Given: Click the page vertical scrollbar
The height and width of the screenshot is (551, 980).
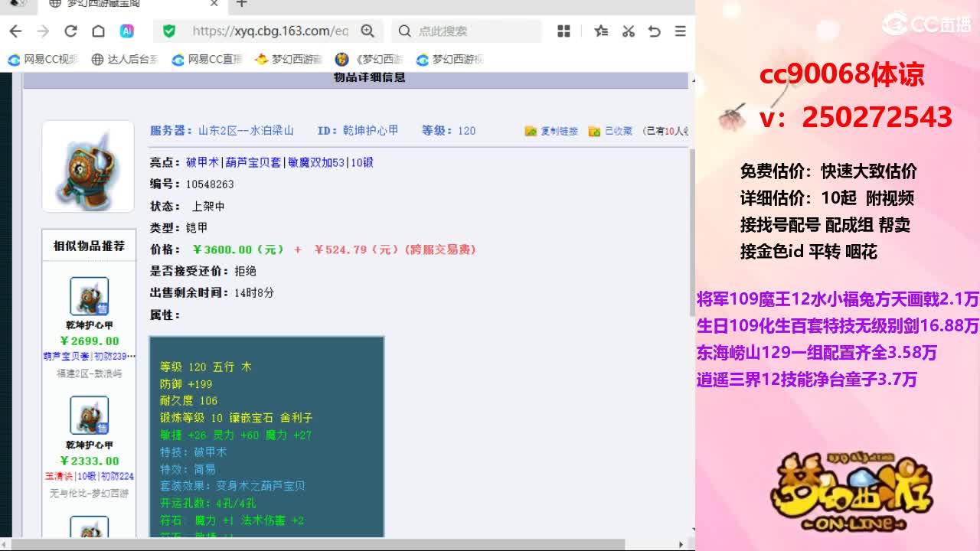Looking at the screenshot, I should [691, 233].
